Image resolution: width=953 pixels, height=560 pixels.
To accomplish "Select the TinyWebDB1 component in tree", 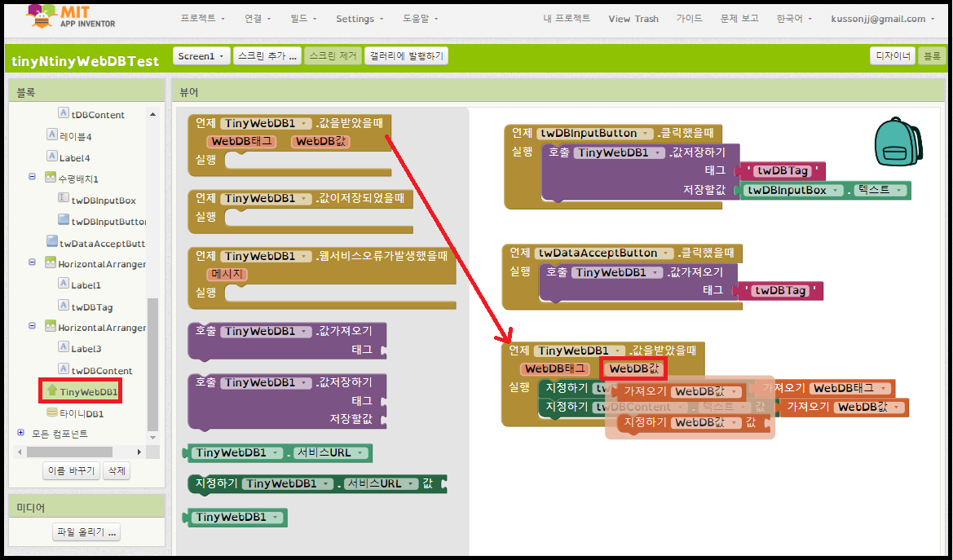I will [x=88, y=391].
